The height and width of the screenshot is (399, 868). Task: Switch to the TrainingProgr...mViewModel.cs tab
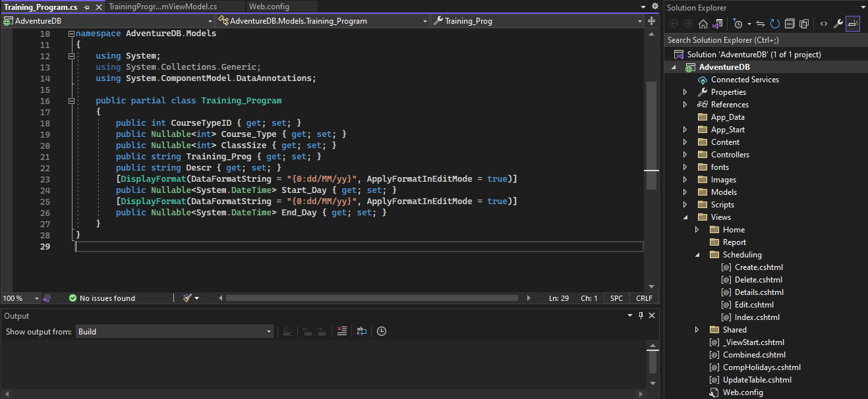coord(164,6)
